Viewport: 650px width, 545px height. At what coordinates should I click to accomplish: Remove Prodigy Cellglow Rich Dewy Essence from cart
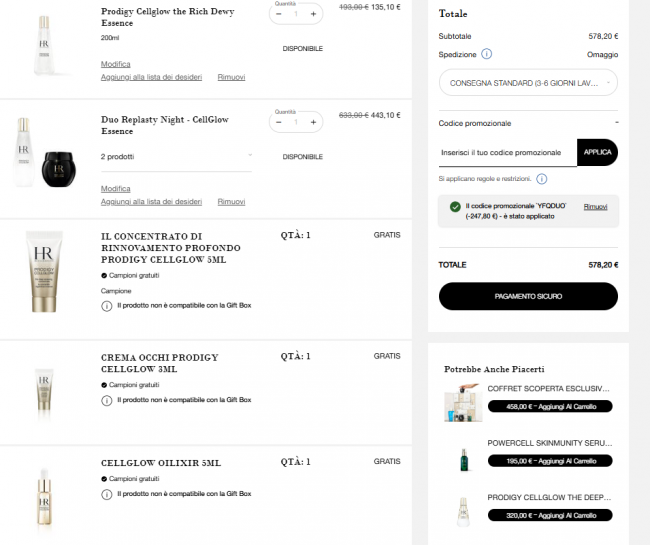[231, 77]
